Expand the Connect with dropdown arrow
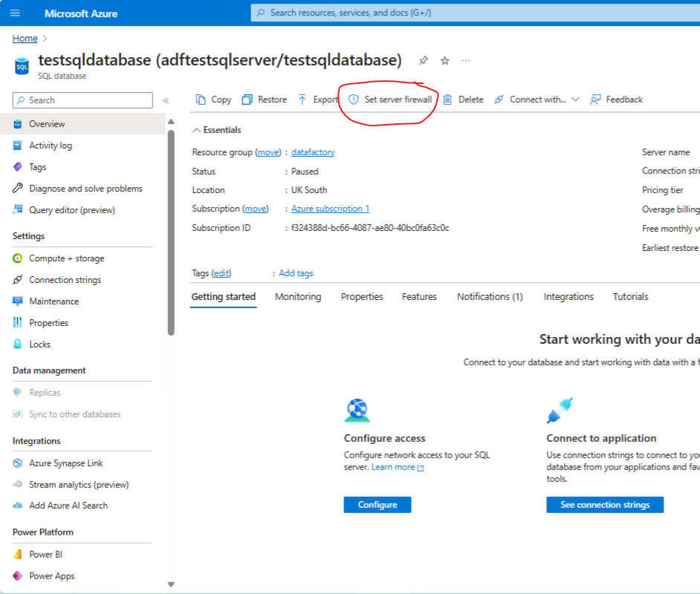Screen dimensions: 700x594 pos(575,99)
